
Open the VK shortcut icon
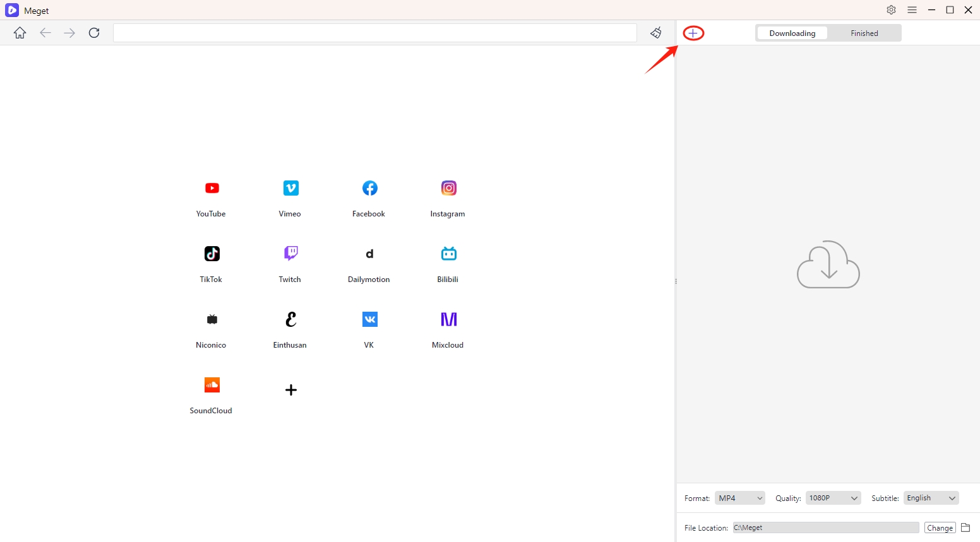tap(370, 319)
